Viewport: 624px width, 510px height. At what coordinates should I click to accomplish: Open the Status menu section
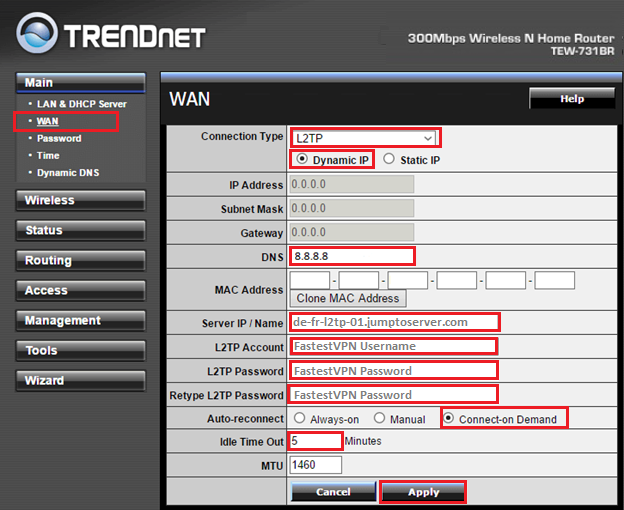pyautogui.click(x=81, y=230)
